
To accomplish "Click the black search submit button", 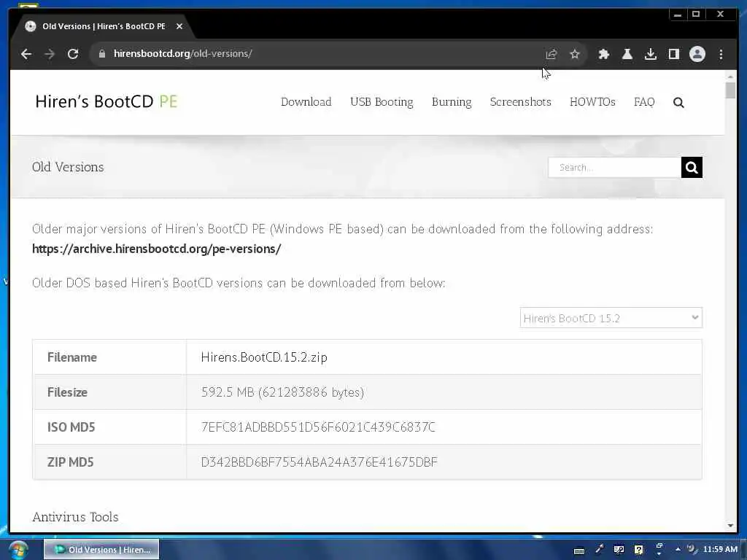I will [692, 167].
